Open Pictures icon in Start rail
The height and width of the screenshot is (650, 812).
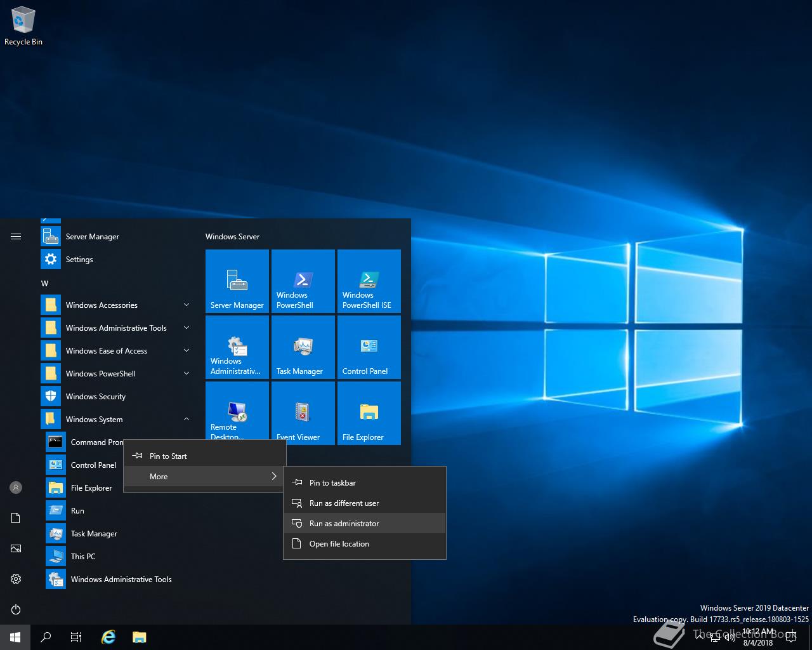click(x=16, y=548)
